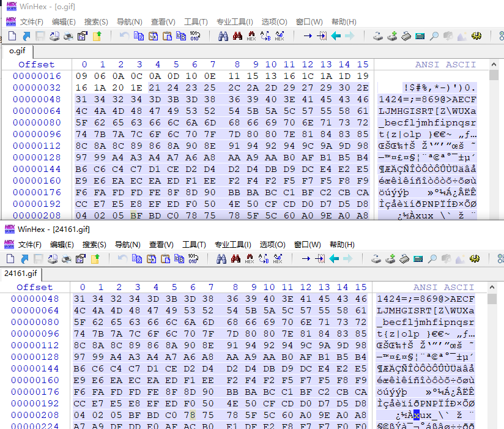Viewport: 504px width, 429px height.
Task: Select the o.gif tab
Action: 17,51
